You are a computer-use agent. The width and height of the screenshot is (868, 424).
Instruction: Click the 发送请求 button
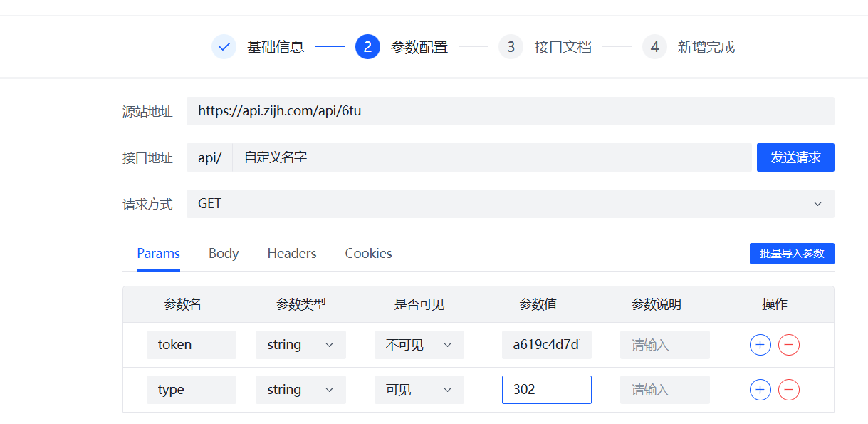click(795, 157)
